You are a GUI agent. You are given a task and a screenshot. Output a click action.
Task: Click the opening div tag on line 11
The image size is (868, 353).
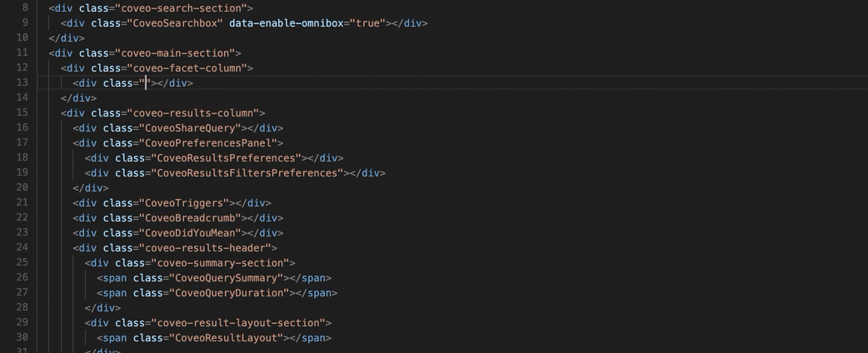click(61, 53)
